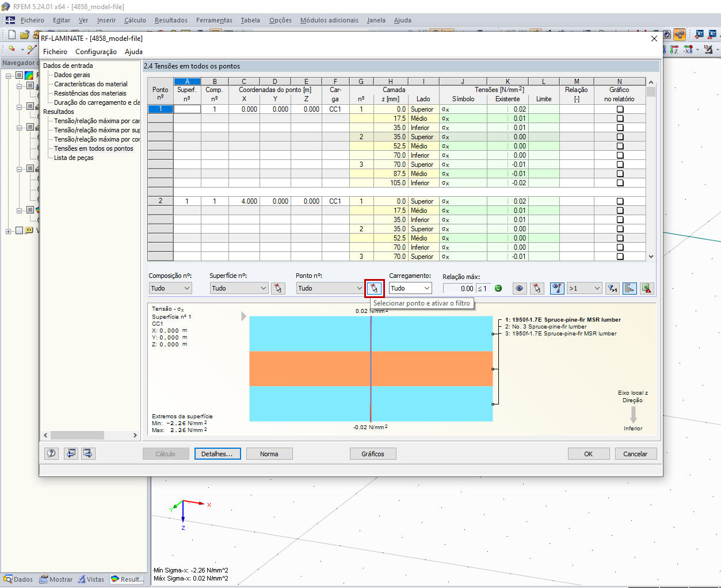Switch to the Vistas navigator tab

coord(91,579)
